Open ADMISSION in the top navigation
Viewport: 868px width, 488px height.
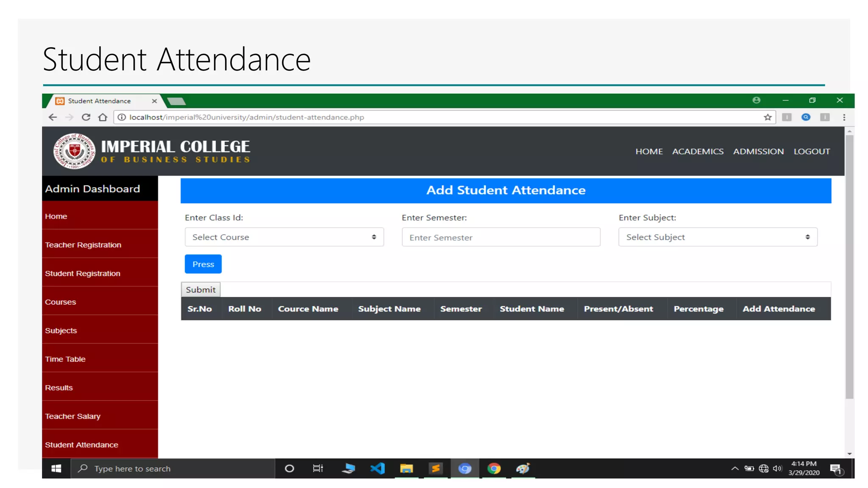[758, 151]
